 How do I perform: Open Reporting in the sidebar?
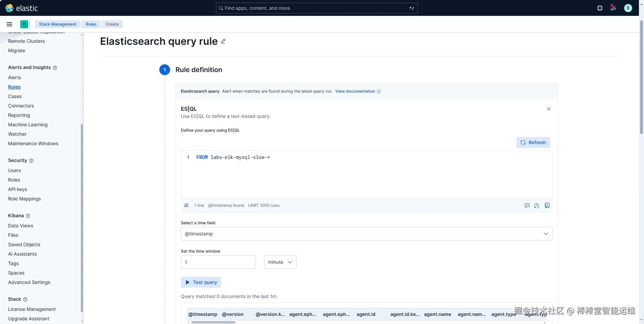19,115
